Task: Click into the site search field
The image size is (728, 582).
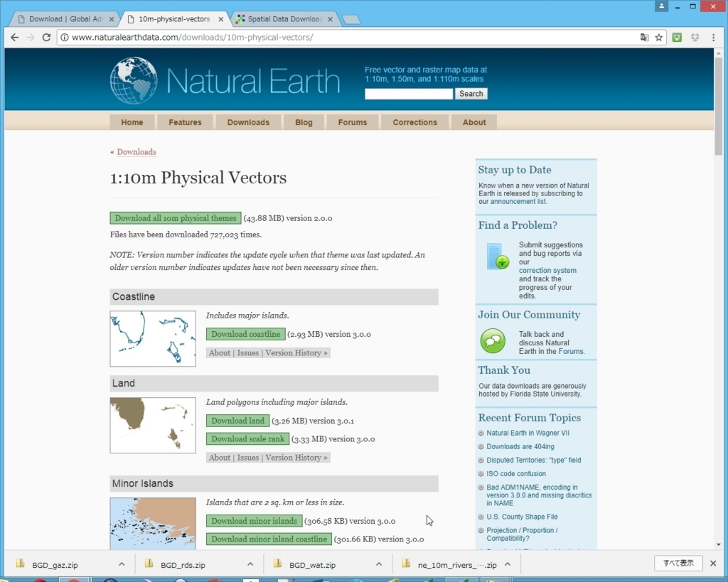Action: [409, 94]
